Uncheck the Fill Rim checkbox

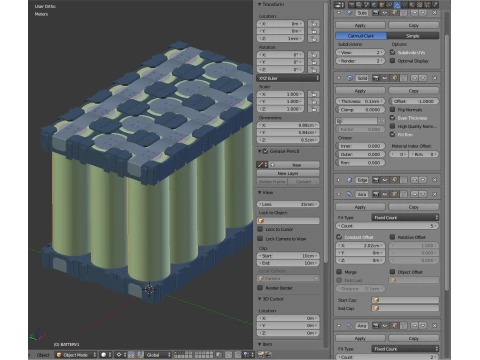coord(393,134)
